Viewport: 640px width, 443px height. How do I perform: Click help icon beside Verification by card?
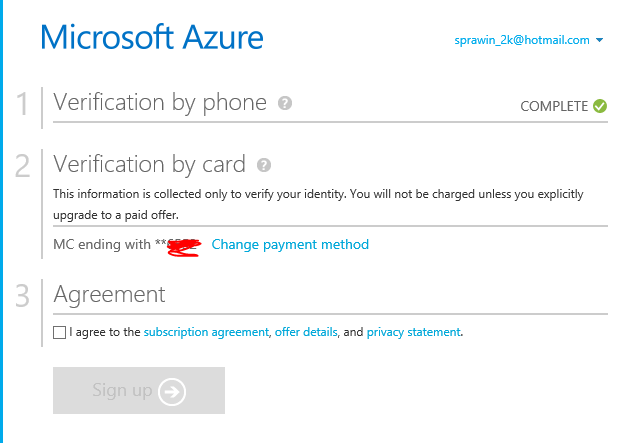point(264,165)
